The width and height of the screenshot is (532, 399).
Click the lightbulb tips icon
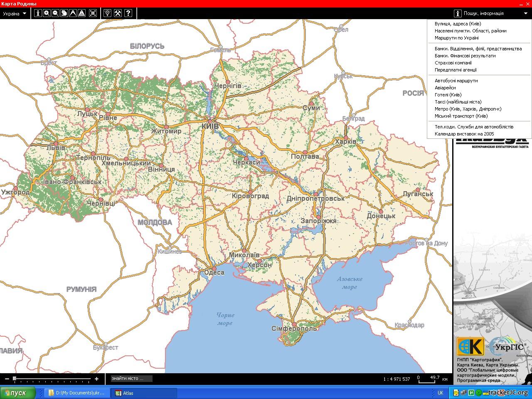pyautogui.click(x=108, y=13)
